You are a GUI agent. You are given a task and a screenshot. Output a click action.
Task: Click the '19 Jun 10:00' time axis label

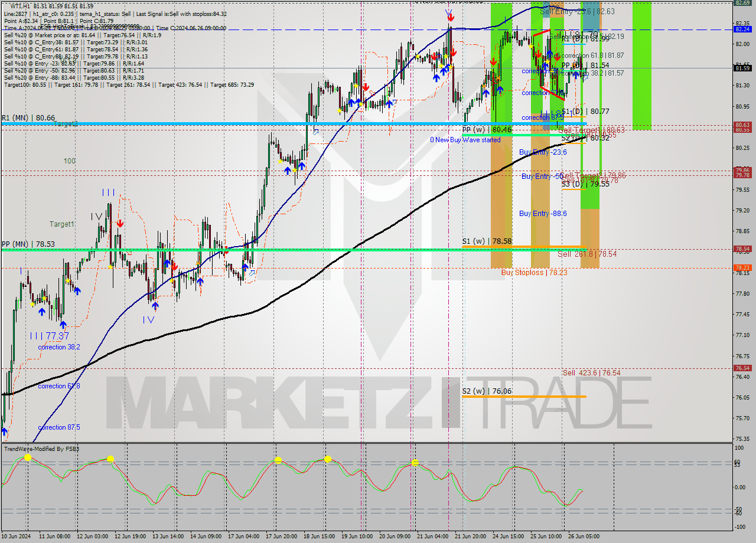click(x=357, y=537)
